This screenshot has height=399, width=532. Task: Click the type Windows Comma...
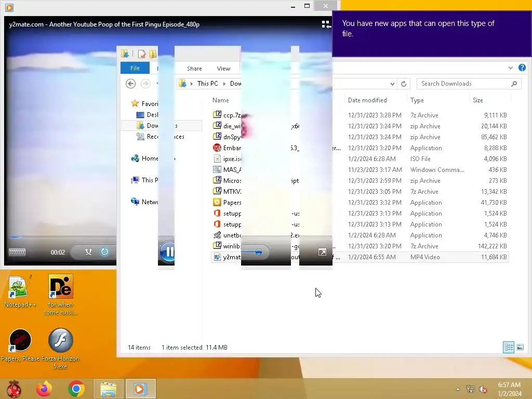pyautogui.click(x=437, y=170)
